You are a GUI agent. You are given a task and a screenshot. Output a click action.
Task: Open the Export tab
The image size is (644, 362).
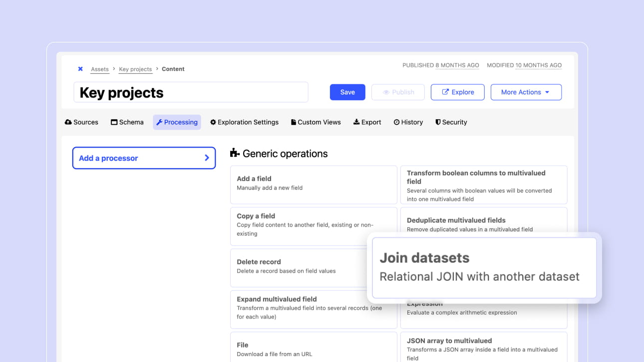tap(367, 122)
